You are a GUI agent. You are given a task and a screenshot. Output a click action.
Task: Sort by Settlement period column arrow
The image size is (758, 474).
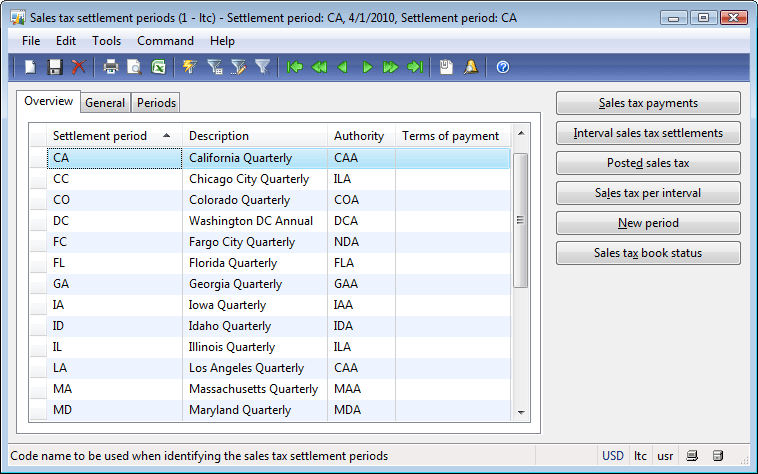click(x=167, y=136)
